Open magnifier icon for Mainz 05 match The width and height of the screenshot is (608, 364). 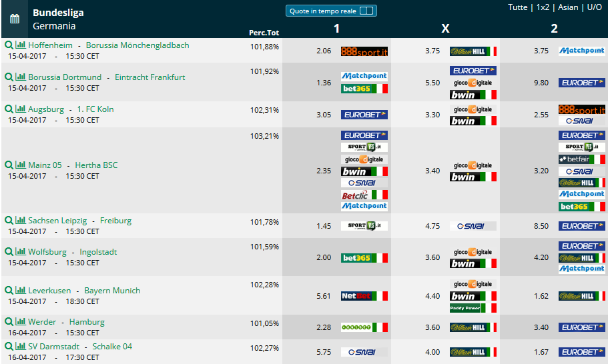pyautogui.click(x=9, y=165)
